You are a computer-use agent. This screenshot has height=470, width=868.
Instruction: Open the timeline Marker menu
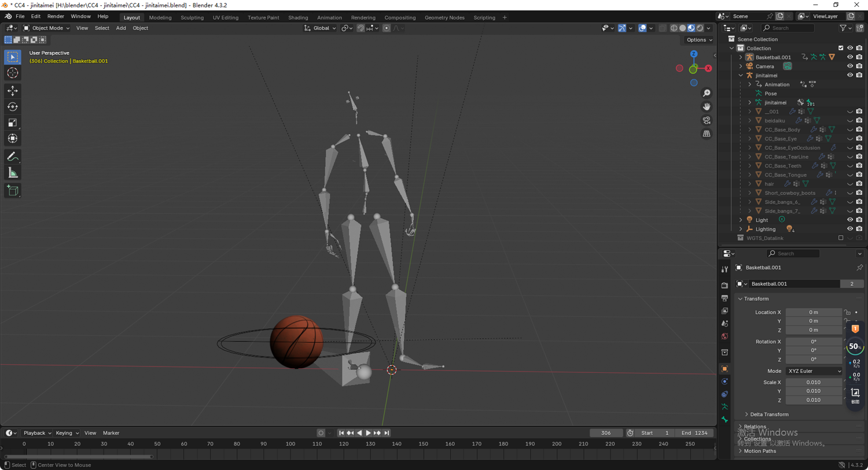[111, 433]
